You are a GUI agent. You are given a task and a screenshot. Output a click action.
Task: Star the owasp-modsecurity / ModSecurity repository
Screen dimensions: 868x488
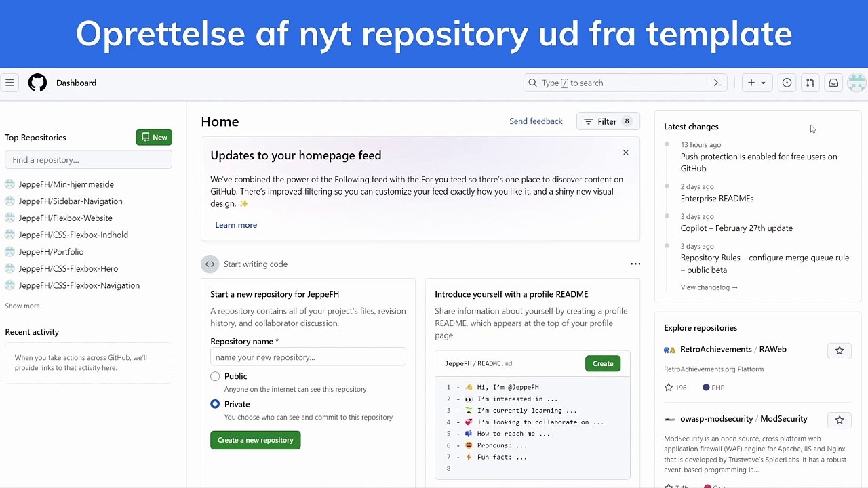pyautogui.click(x=840, y=420)
